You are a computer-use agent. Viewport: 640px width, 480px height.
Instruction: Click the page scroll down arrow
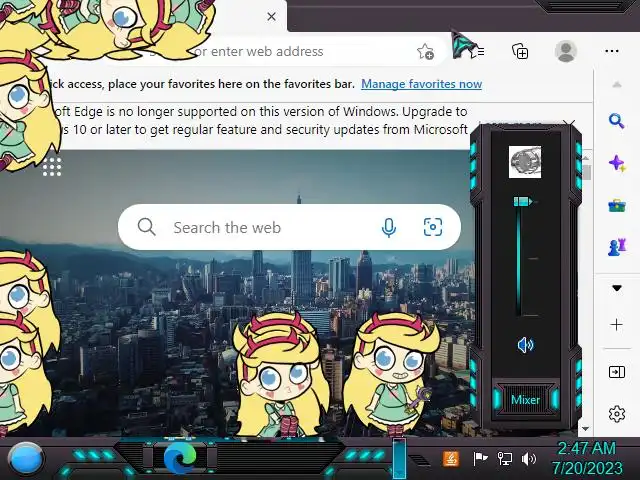(x=586, y=429)
